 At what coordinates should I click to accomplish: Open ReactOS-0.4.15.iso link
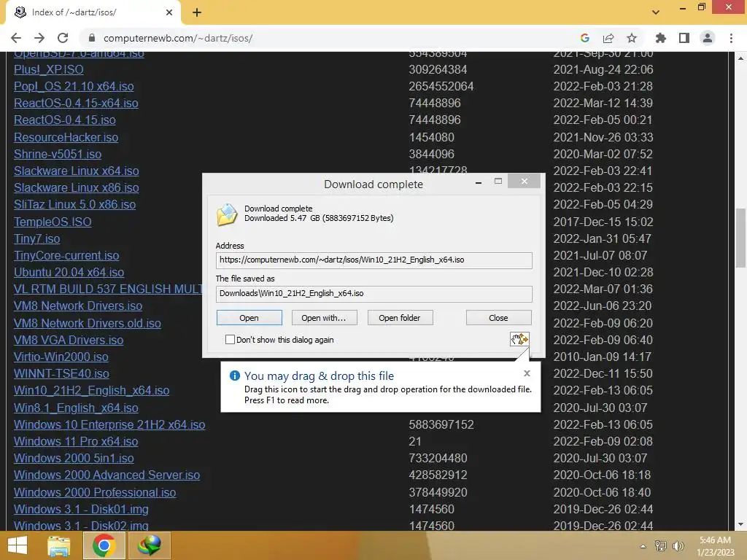pyautogui.click(x=65, y=120)
